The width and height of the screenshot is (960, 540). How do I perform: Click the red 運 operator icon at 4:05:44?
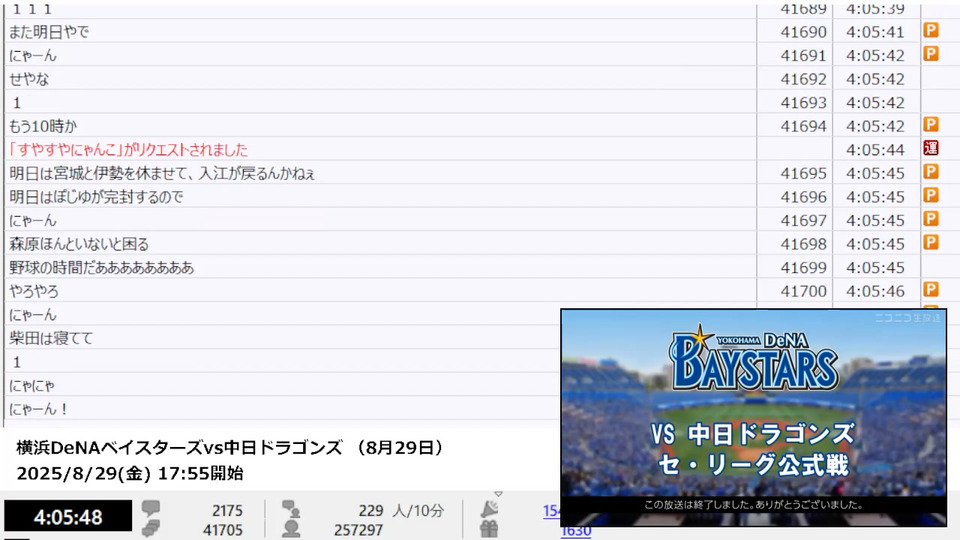[x=931, y=148]
